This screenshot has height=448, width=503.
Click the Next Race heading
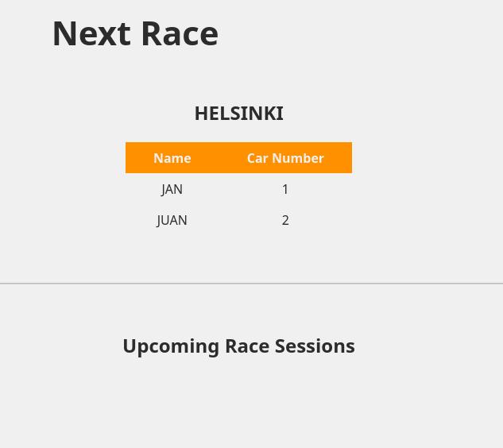point(135,33)
